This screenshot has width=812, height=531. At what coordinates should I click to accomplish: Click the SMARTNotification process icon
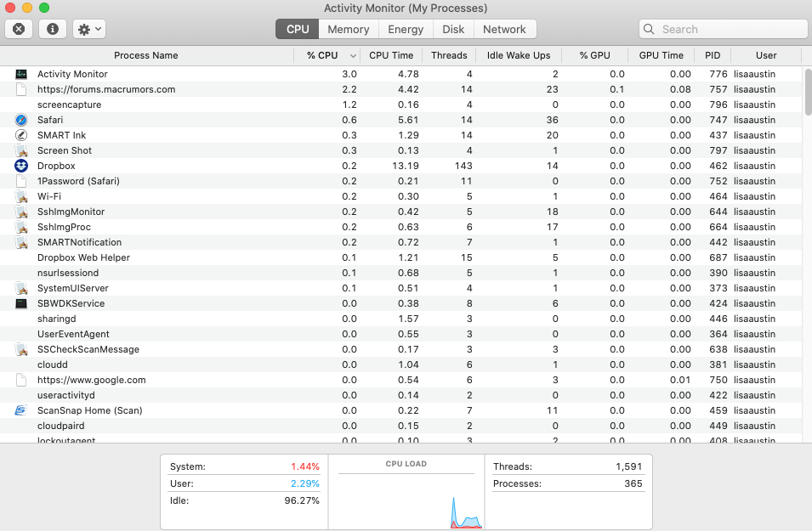pyautogui.click(x=21, y=242)
